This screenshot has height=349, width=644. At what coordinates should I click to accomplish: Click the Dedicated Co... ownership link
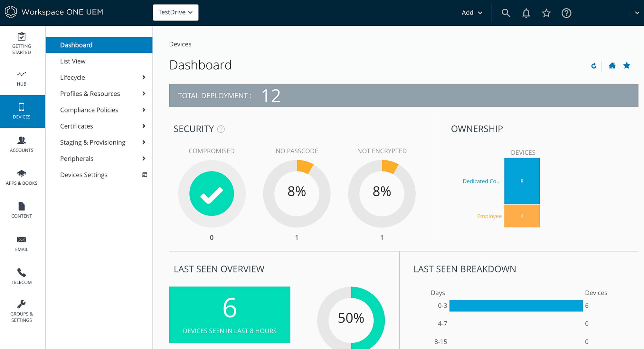[481, 181]
